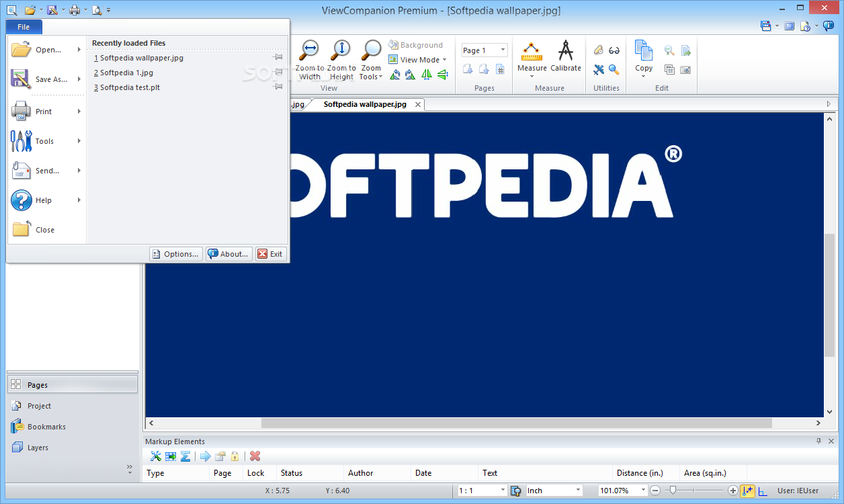Toggle pin for Softpedia test.plt recent file
Image resolution: width=844 pixels, height=504 pixels.
pyautogui.click(x=278, y=87)
